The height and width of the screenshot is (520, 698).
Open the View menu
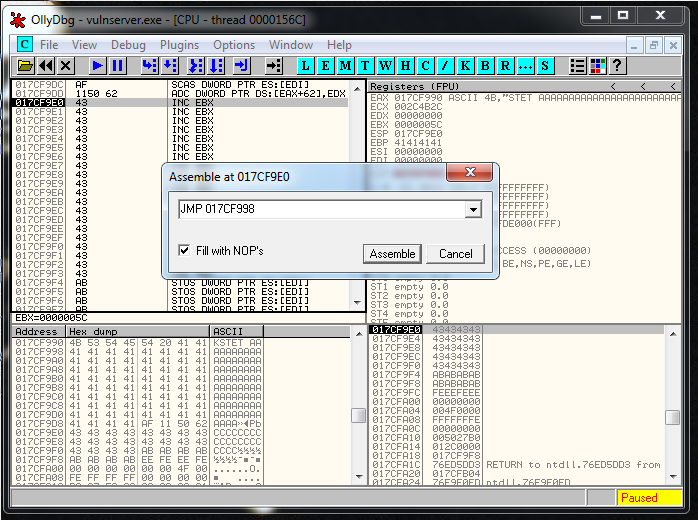point(84,45)
